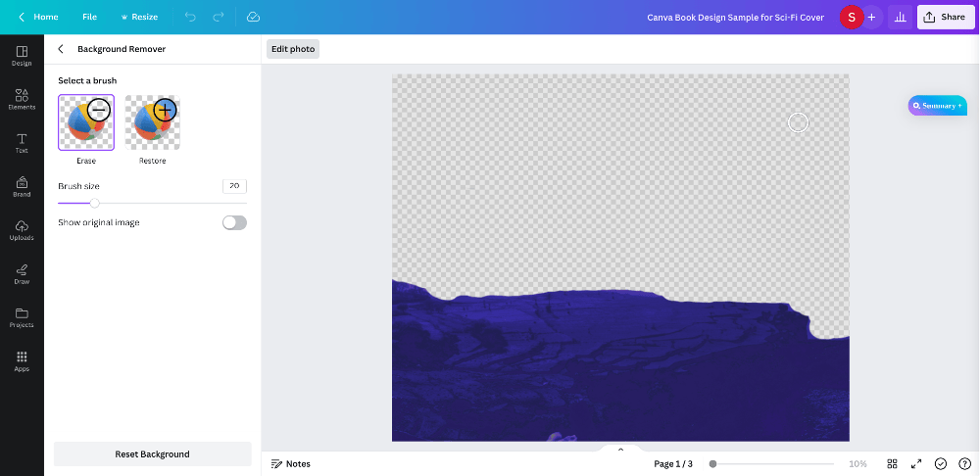Open the Elements sidebar panel
The image size is (980, 476).
pyautogui.click(x=22, y=99)
